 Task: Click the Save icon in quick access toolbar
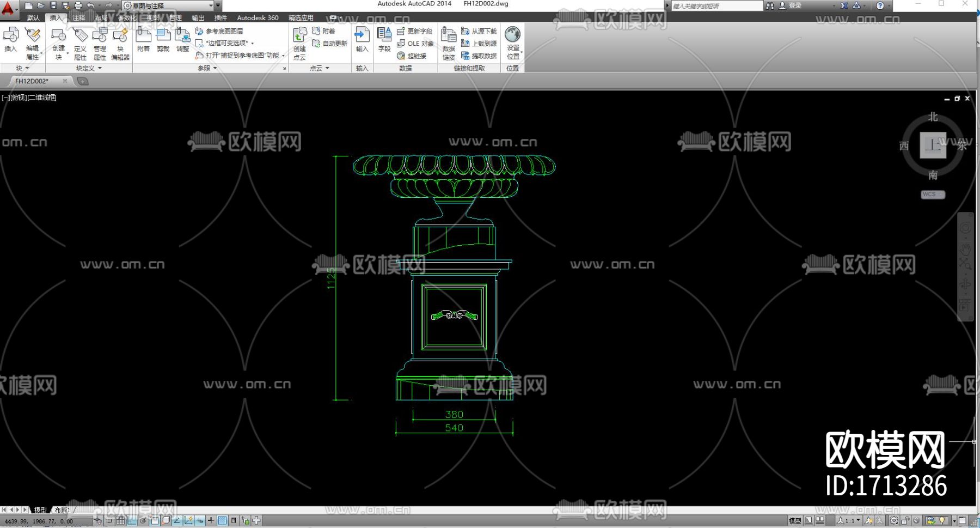[53, 5]
